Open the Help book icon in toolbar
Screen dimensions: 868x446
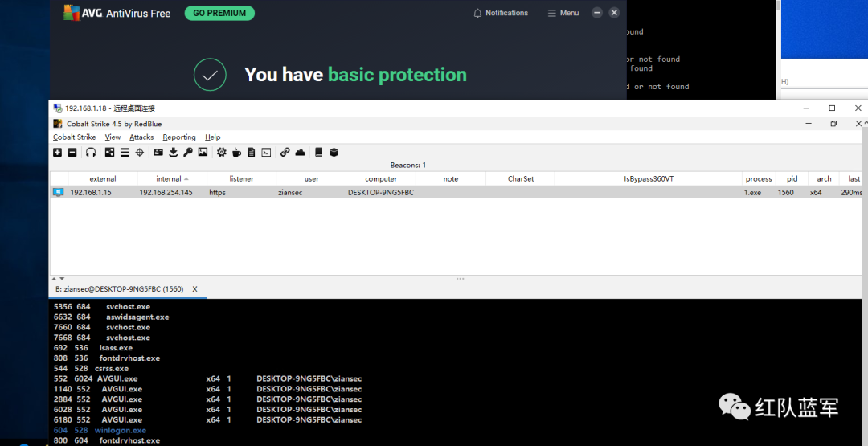click(319, 152)
